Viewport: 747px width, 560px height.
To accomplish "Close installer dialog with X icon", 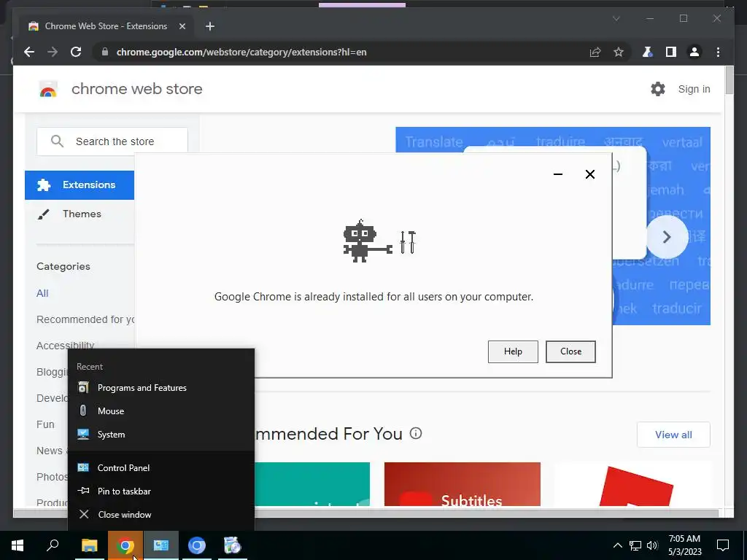I will [x=589, y=174].
